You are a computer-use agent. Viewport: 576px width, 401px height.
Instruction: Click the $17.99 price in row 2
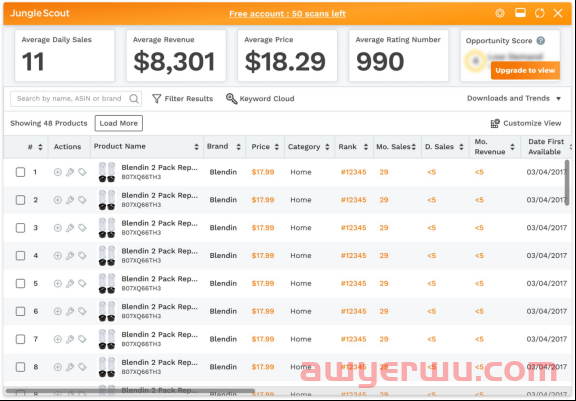click(x=263, y=200)
